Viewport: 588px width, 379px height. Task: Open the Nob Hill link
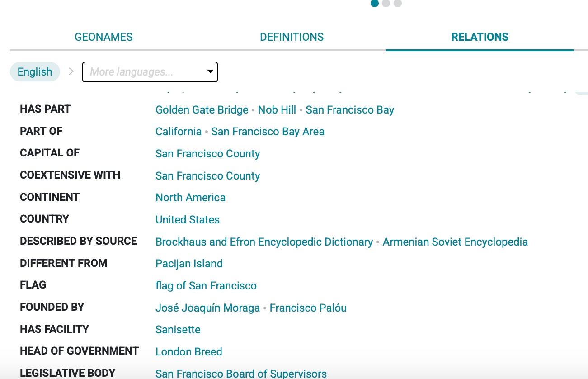pos(277,110)
